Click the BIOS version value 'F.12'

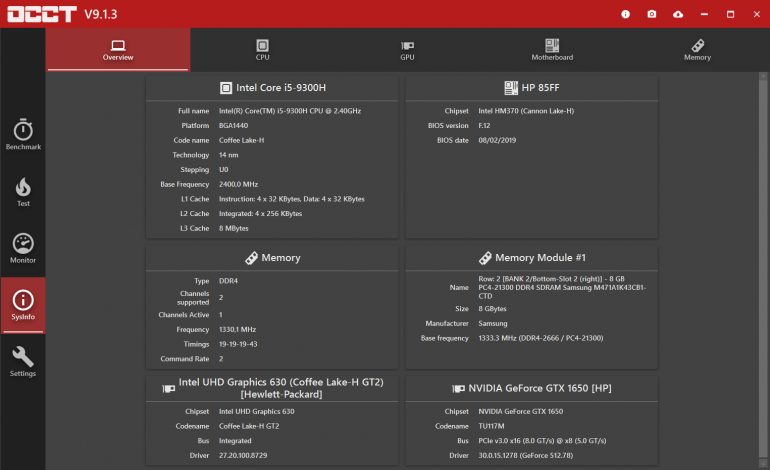coord(484,126)
